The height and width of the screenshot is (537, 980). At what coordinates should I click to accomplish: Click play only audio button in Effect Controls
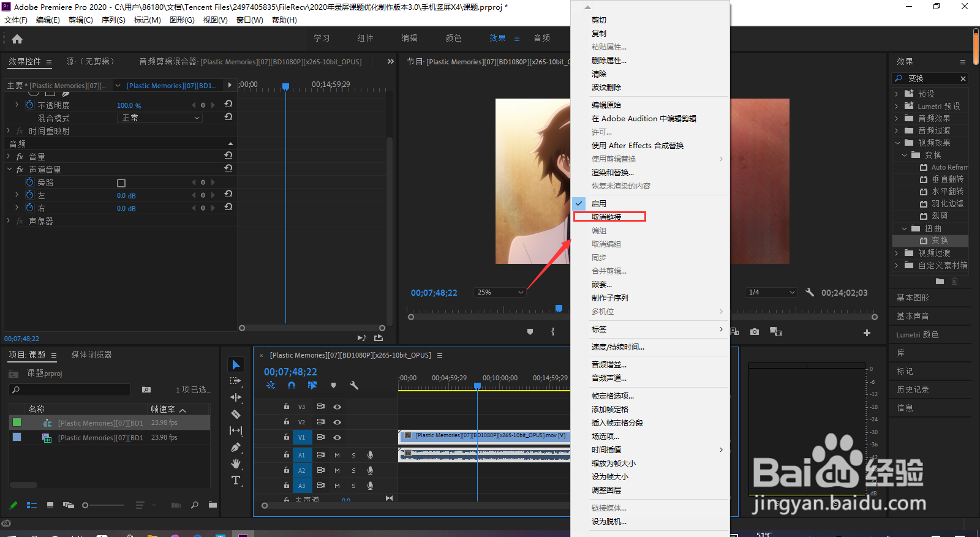click(361, 338)
